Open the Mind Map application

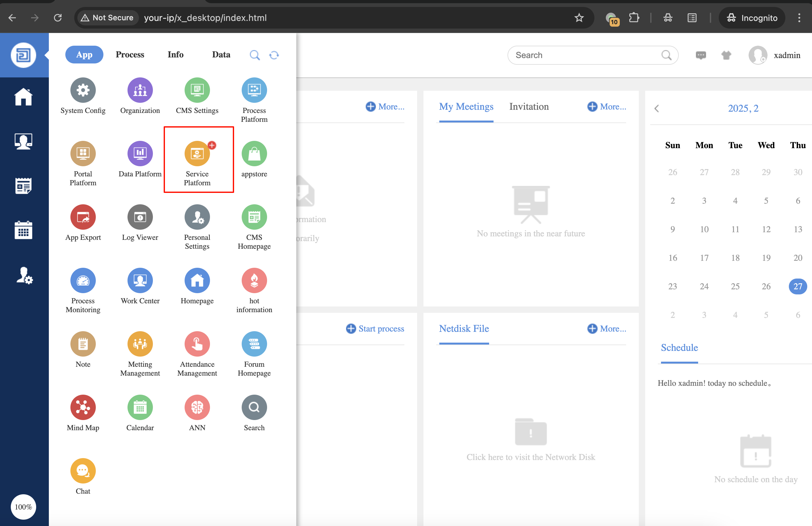[x=83, y=408]
